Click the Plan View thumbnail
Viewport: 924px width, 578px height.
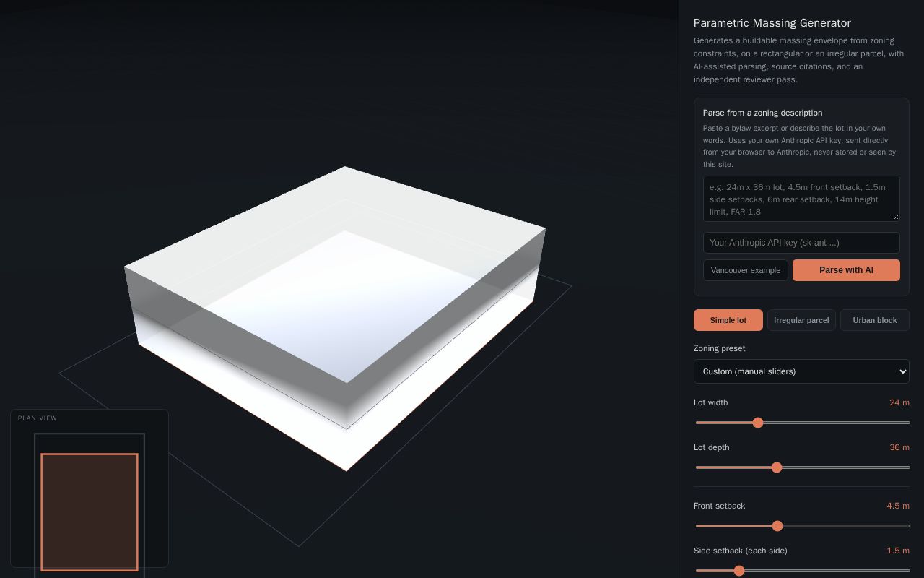(90, 488)
